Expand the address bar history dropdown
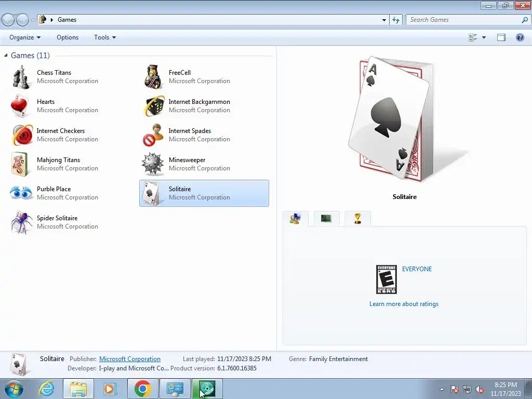Screen dimensions: 532x399 384,20
